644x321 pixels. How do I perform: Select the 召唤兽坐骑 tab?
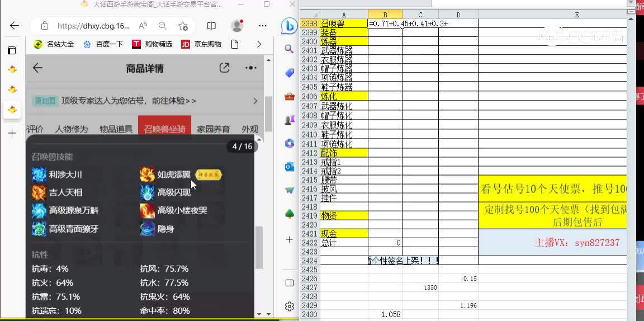point(165,129)
